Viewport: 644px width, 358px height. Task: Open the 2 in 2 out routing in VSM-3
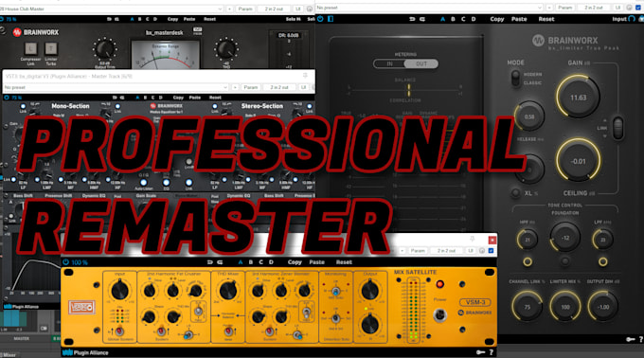click(446, 250)
